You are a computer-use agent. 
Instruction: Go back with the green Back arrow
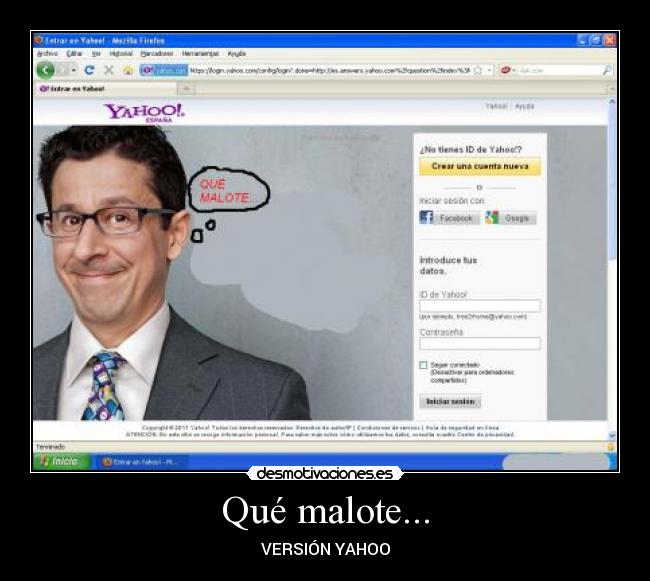(45, 70)
